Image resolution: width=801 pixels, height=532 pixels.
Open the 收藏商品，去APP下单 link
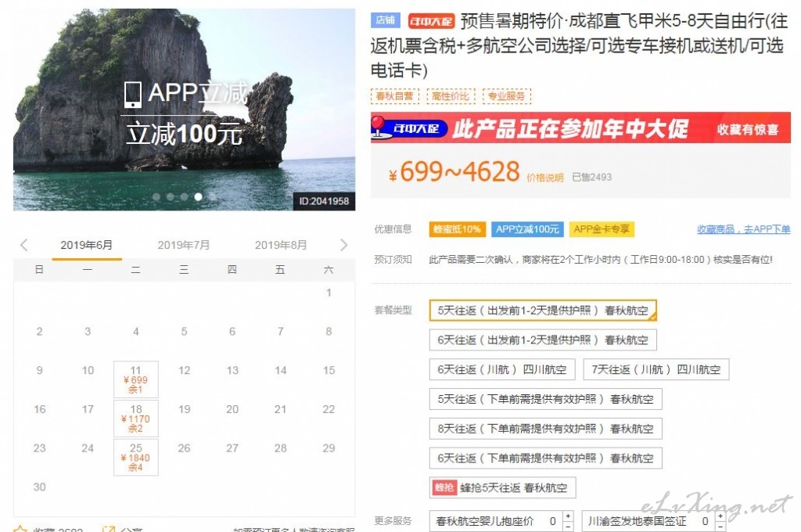click(743, 229)
